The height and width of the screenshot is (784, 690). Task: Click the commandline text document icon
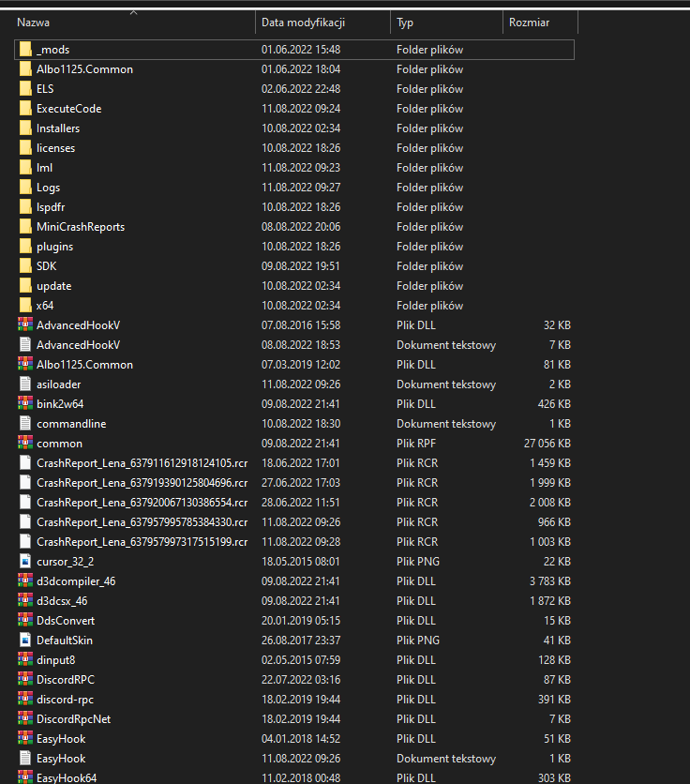tap(25, 424)
